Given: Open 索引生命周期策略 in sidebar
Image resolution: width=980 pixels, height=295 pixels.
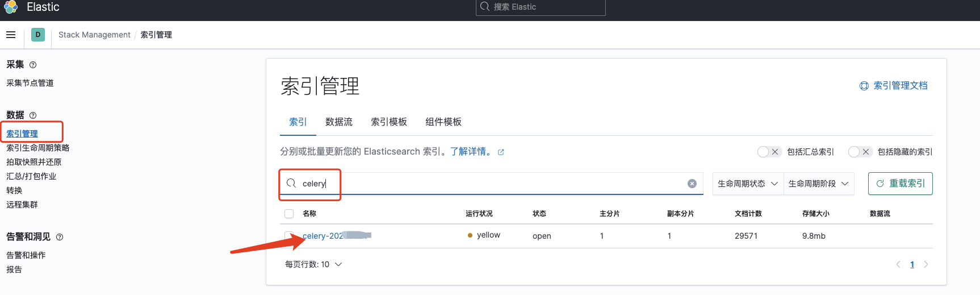Looking at the screenshot, I should click(37, 148).
